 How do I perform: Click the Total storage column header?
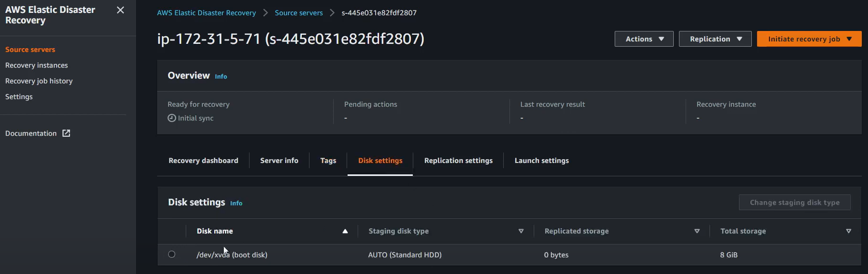(743, 231)
